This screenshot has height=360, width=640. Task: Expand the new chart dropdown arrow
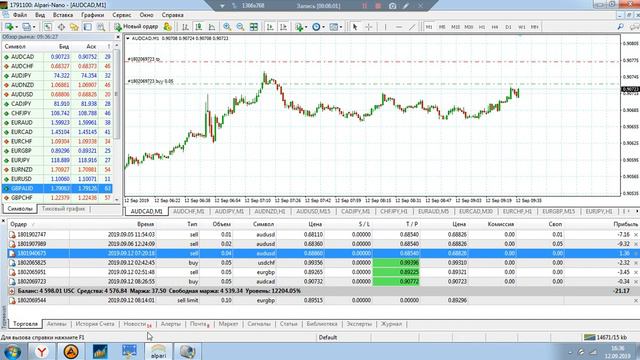[16, 27]
